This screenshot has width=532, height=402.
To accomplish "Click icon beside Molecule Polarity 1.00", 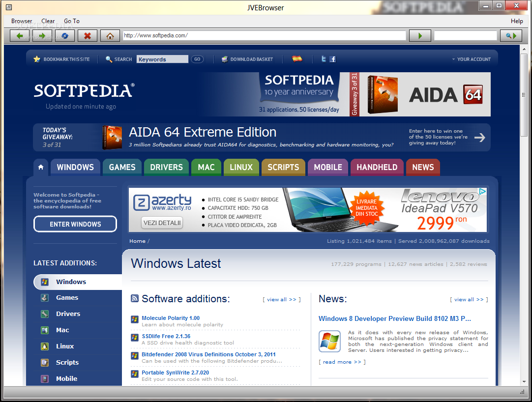I will coord(135,319).
